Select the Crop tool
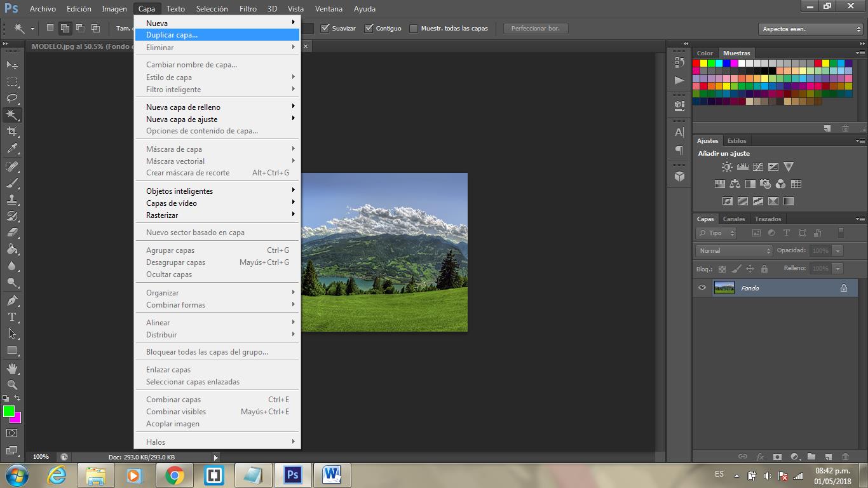The image size is (868, 488). pyautogui.click(x=12, y=132)
